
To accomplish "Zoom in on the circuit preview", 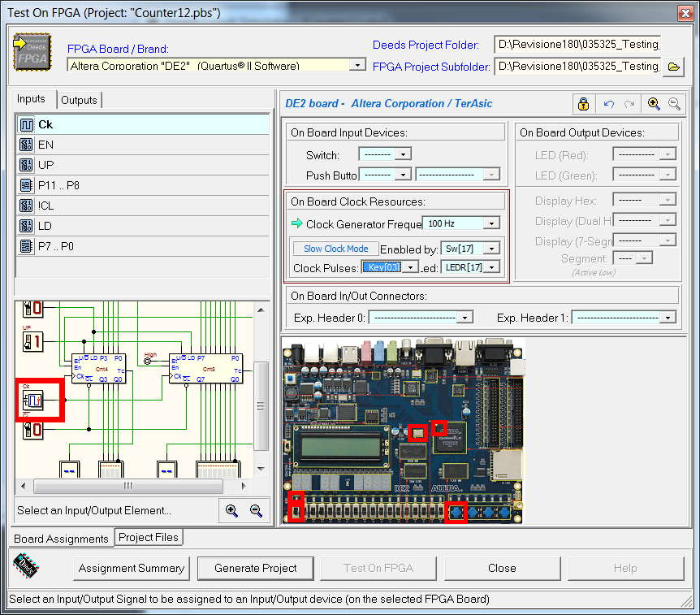I will (x=231, y=510).
